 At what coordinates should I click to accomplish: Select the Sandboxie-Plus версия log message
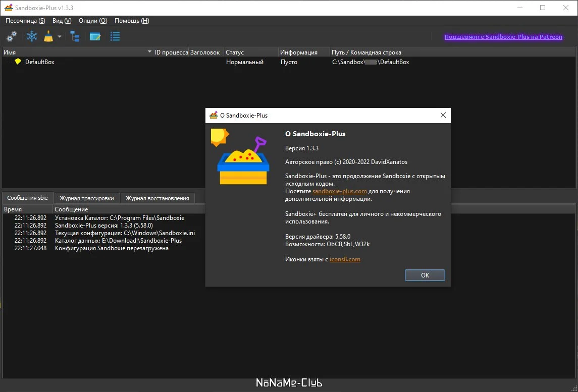(x=103, y=226)
